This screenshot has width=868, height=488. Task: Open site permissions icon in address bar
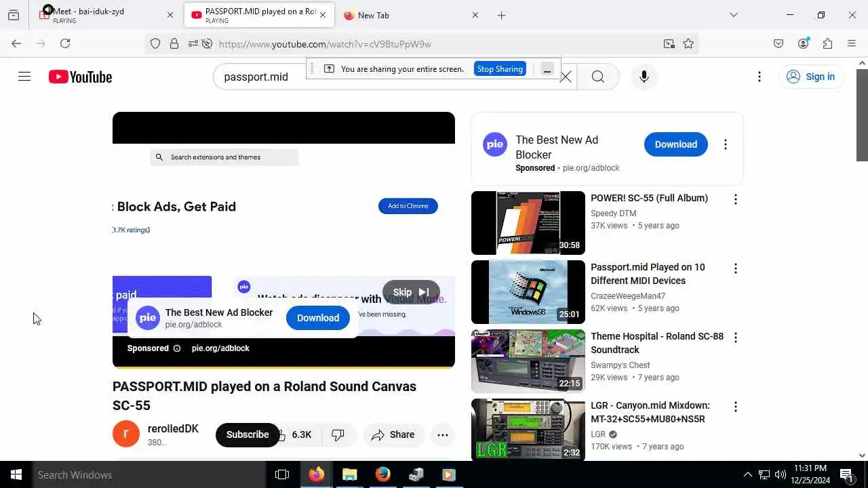(x=193, y=43)
